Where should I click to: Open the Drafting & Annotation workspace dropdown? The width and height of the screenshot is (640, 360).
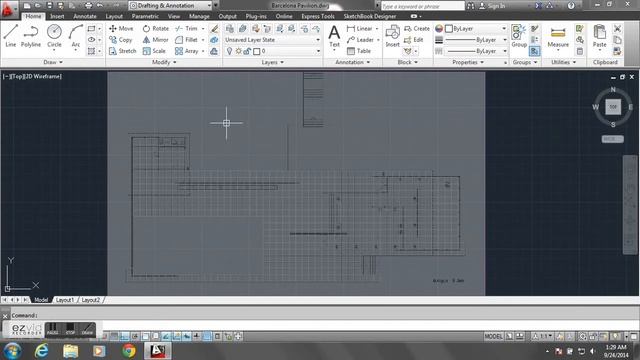point(170,6)
